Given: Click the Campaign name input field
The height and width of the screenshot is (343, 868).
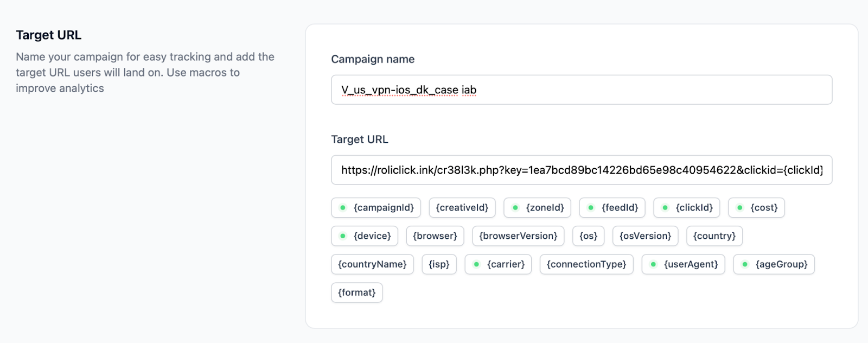Looking at the screenshot, I should click(581, 90).
